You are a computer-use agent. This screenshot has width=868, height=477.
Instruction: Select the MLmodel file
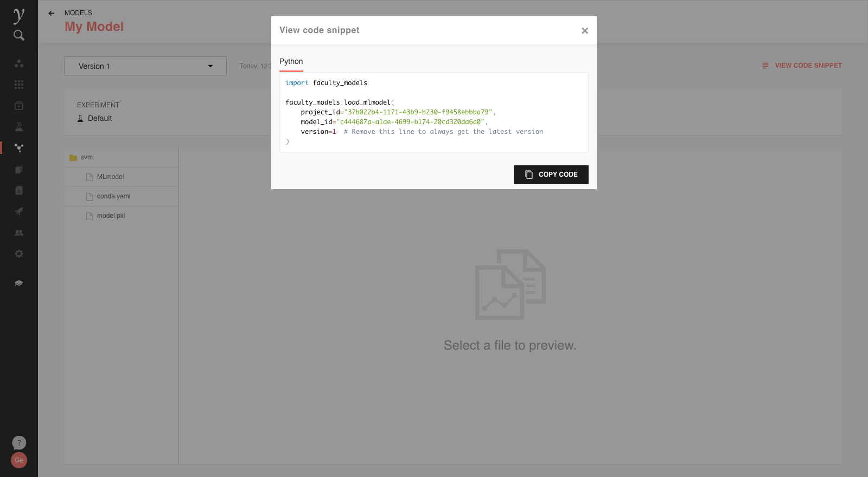tap(110, 177)
